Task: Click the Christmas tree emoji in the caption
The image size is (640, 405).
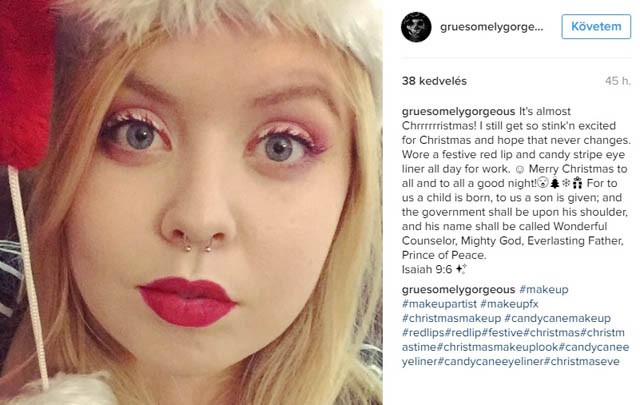Action: (x=555, y=183)
